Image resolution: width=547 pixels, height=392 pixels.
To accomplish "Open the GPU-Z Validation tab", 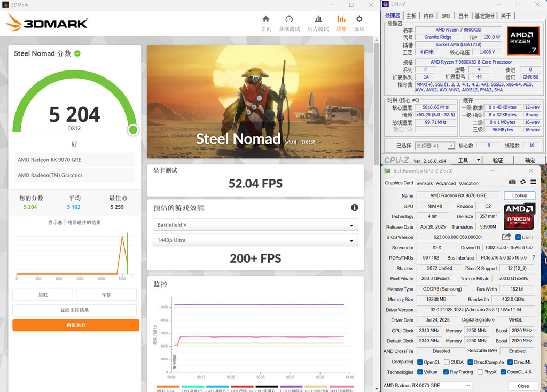I will (x=468, y=183).
